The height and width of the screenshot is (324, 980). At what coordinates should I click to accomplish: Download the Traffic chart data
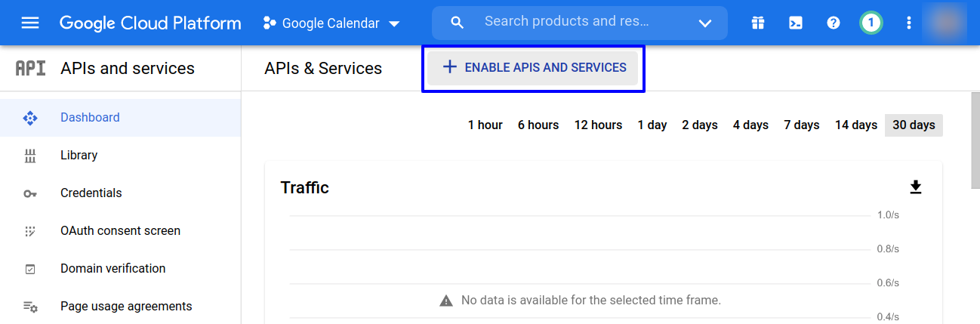(916, 187)
